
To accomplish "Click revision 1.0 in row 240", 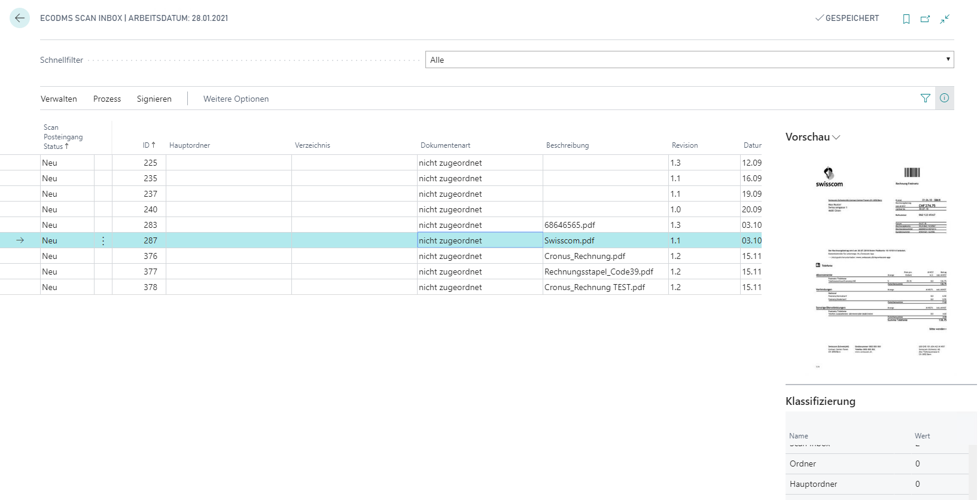I will [704, 209].
